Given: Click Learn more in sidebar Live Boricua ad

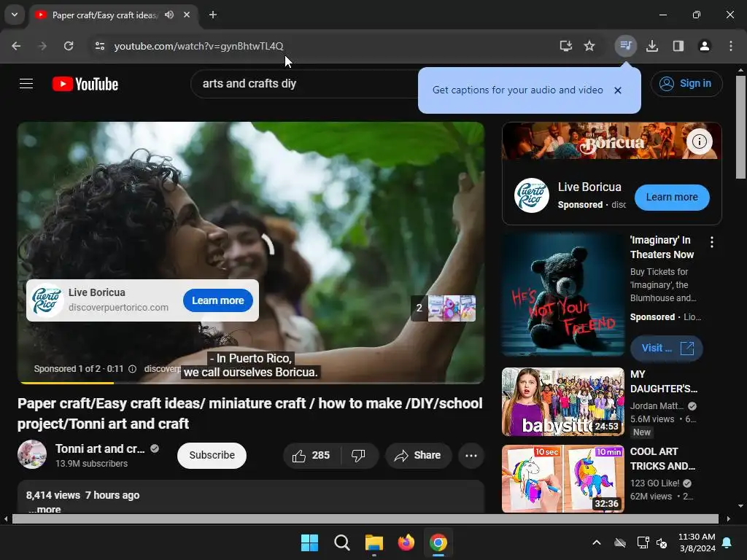Looking at the screenshot, I should [672, 197].
